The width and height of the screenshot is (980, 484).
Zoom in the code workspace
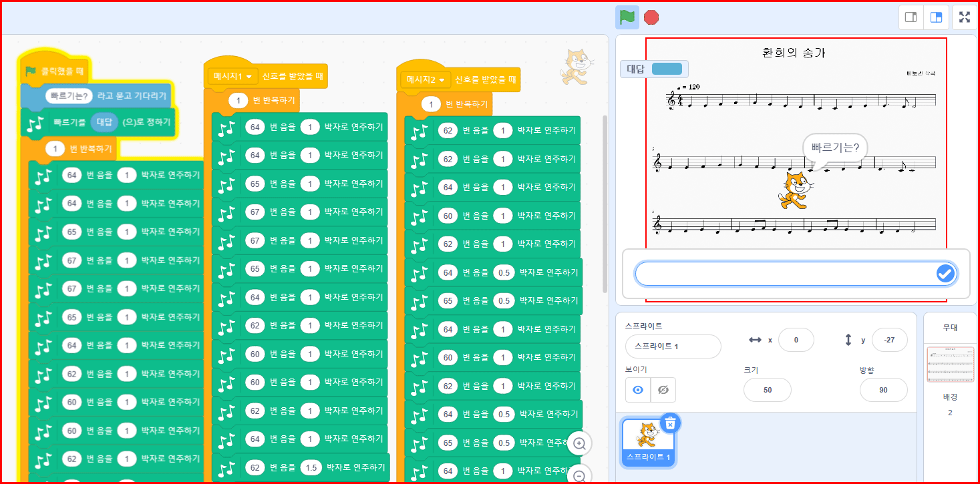[x=580, y=443]
